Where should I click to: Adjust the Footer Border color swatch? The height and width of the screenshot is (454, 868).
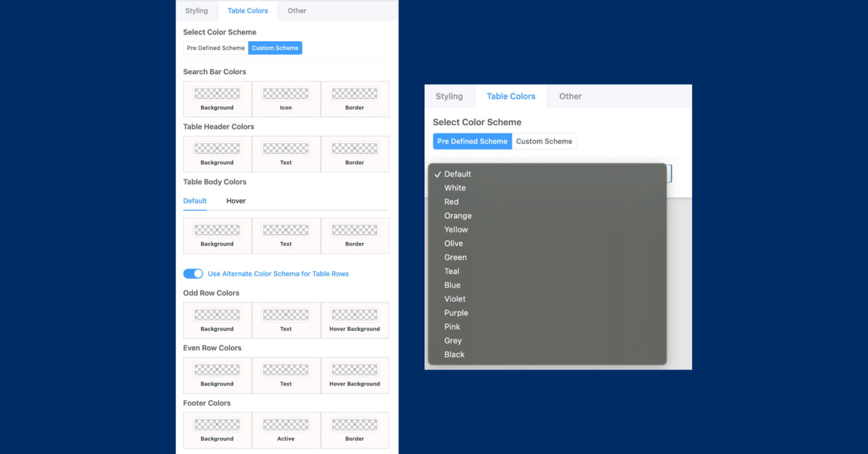[x=354, y=424]
